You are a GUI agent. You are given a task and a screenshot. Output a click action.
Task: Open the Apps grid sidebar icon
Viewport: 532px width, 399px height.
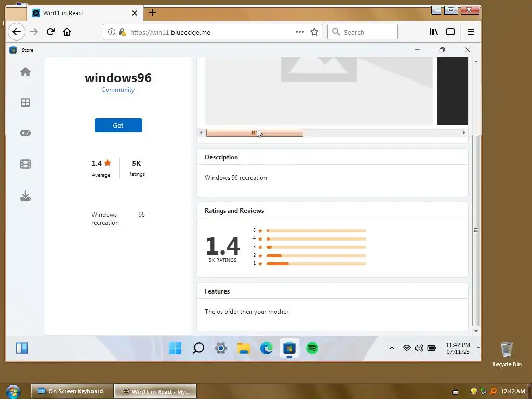[x=25, y=102]
